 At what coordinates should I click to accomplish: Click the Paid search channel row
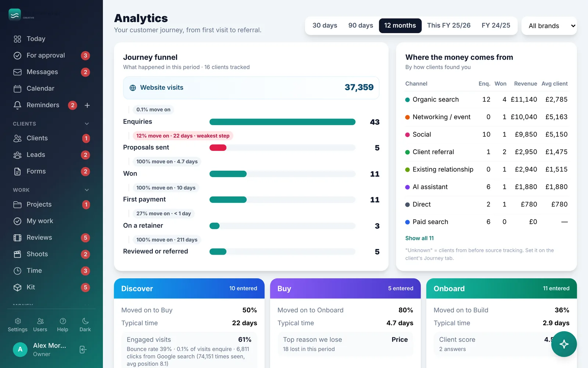pos(487,222)
